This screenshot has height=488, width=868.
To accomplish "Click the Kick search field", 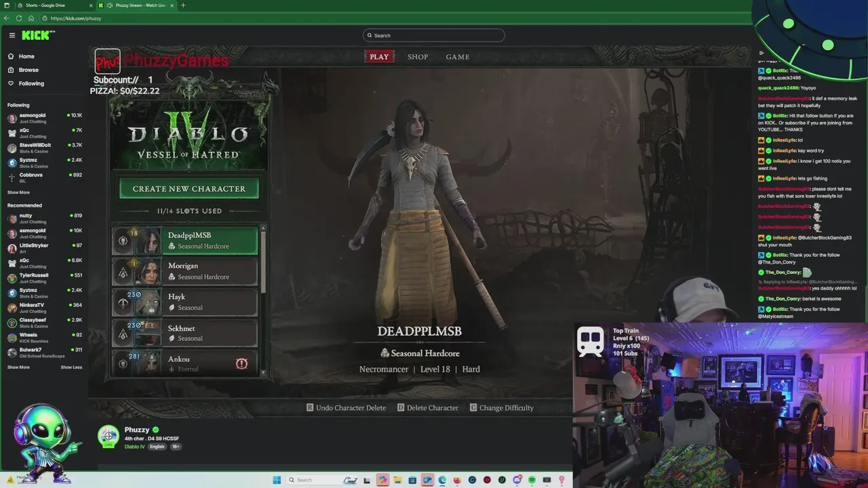I will point(434,35).
